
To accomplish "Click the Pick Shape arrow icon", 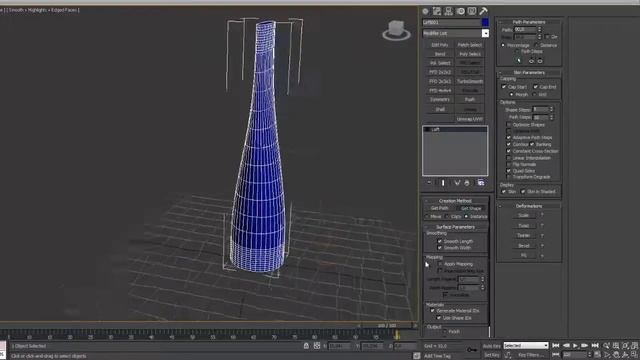I will pyautogui.click(x=519, y=61).
